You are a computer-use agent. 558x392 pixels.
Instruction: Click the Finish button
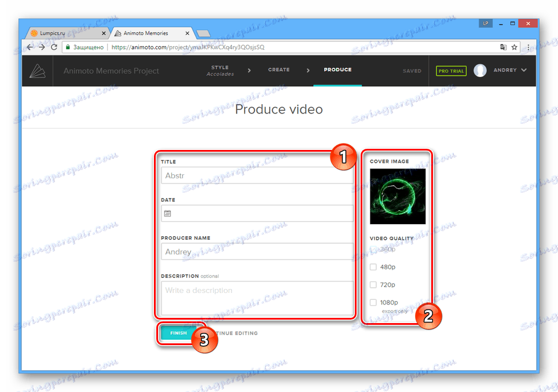click(x=178, y=333)
